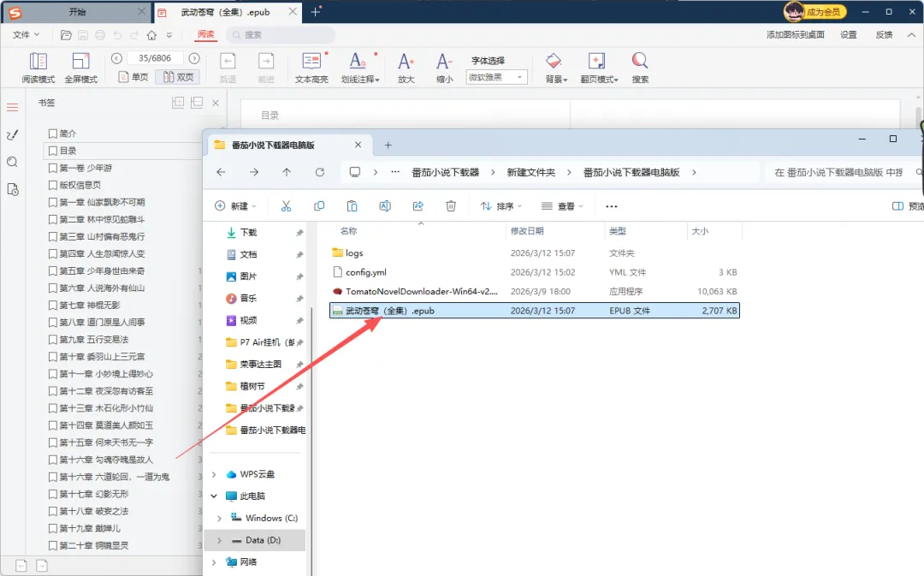
Task: Click 添加图标到桌面
Action: tap(795, 35)
